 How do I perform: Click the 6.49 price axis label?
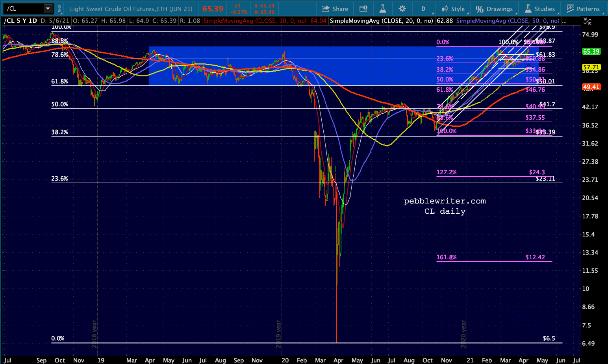(589, 344)
